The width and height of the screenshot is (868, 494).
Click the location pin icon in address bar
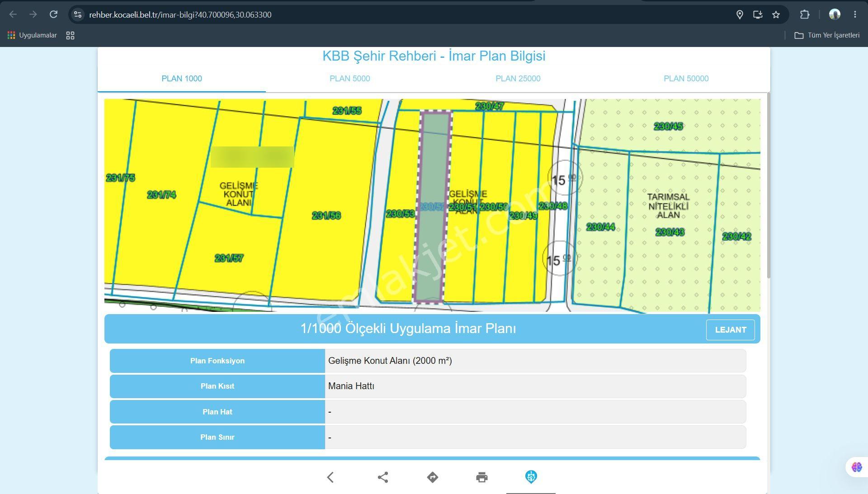[740, 14]
